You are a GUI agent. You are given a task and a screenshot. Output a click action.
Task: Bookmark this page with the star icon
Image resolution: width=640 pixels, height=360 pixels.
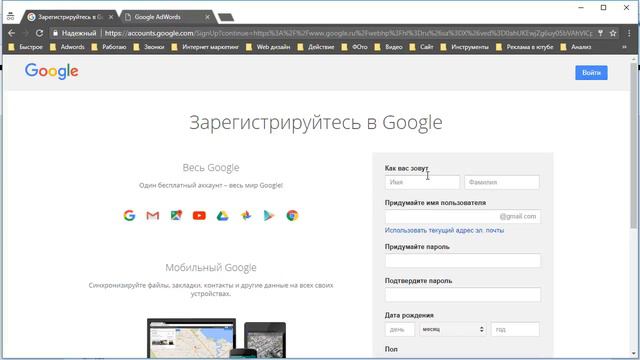click(x=613, y=33)
